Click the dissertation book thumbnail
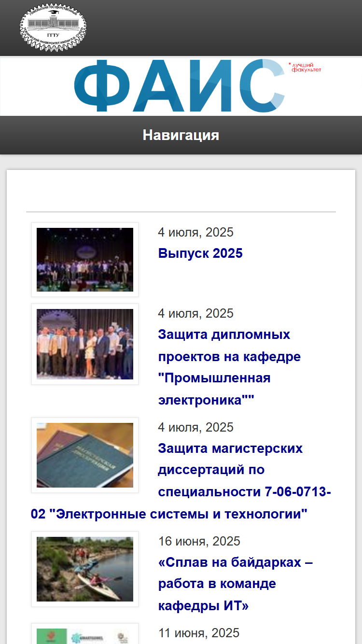Screen dimensions: 362x644 pos(85,455)
